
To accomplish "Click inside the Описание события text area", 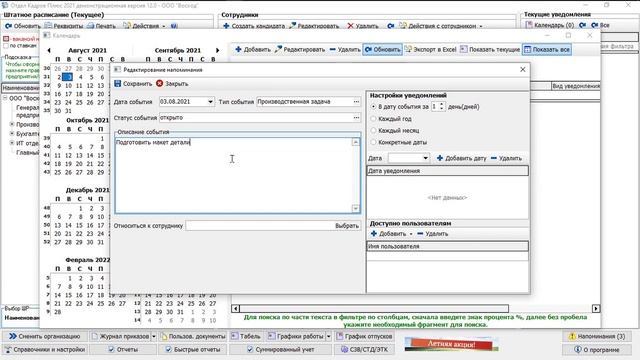I will (x=233, y=176).
